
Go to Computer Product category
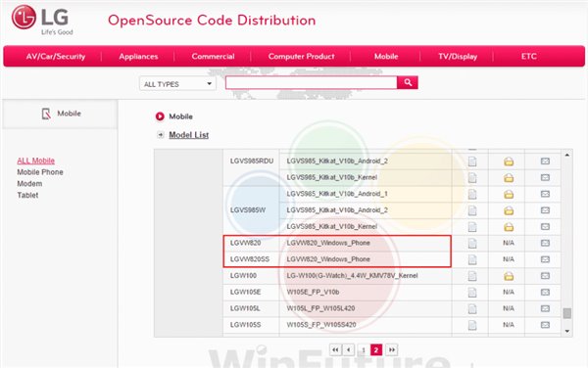[301, 57]
